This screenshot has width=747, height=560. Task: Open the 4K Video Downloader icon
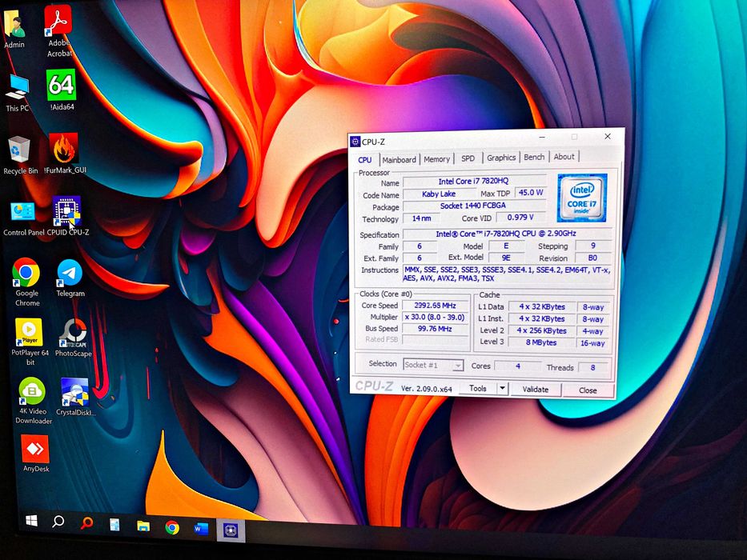tap(33, 401)
